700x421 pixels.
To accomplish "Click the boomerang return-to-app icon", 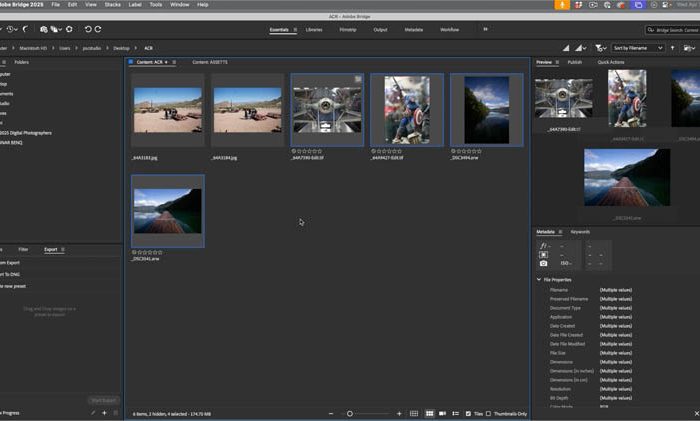I will click(x=25, y=29).
